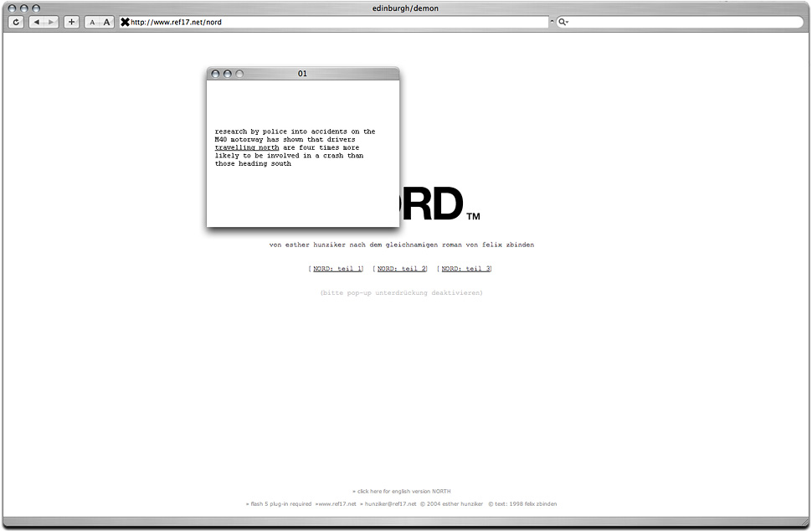Make text smaller with the small A
The image size is (812, 531).
[92, 22]
